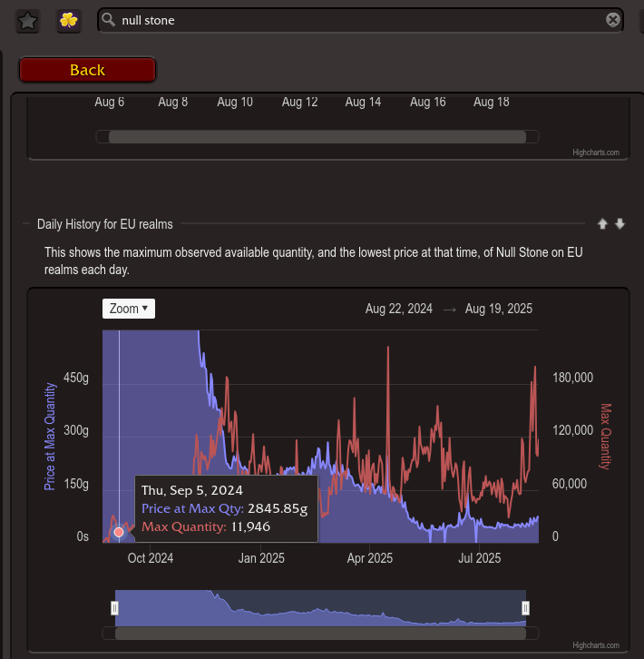
Task: Clear the search text with X
Action: [x=613, y=20]
